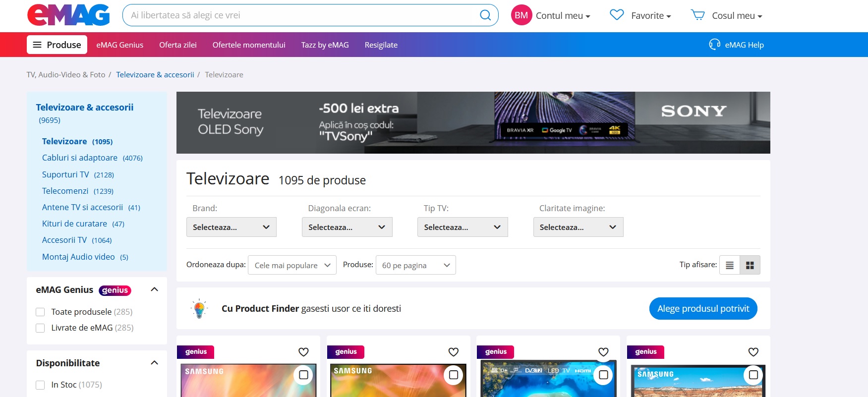868x397 pixels.
Task: Switch to list display view
Action: click(x=730, y=265)
